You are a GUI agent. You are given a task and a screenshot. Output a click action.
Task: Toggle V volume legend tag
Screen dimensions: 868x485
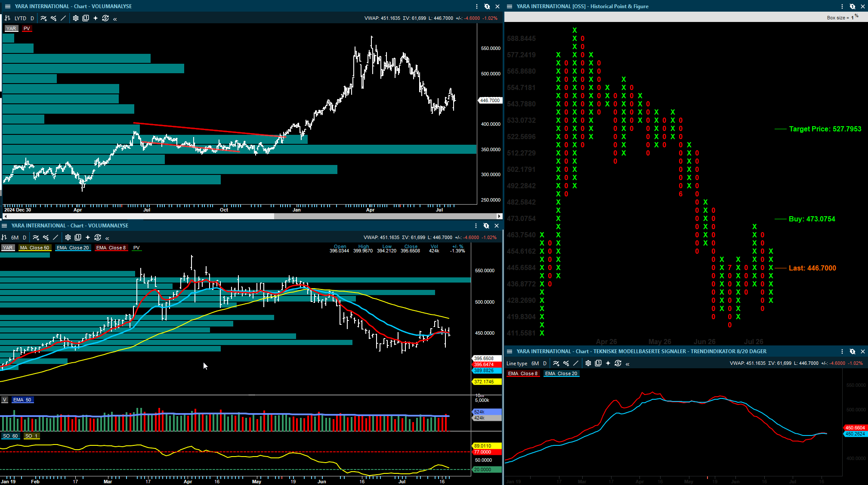[x=5, y=400]
